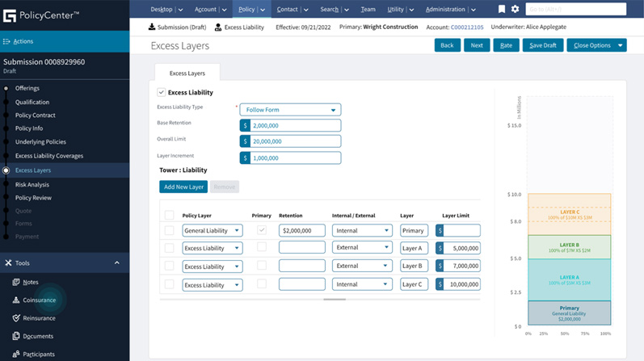Toggle the select-all checkbox in table header
This screenshot has height=361, width=644.
(169, 216)
